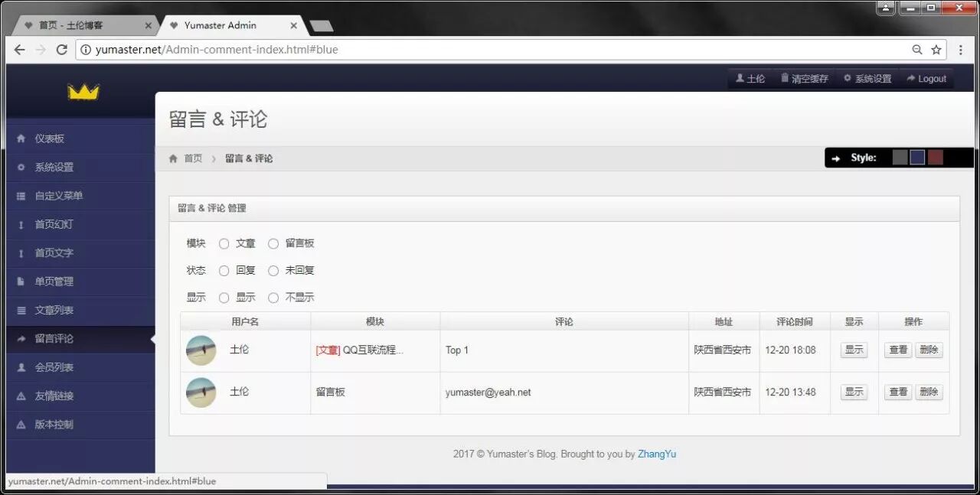Pick the red style color swatch

(x=935, y=157)
